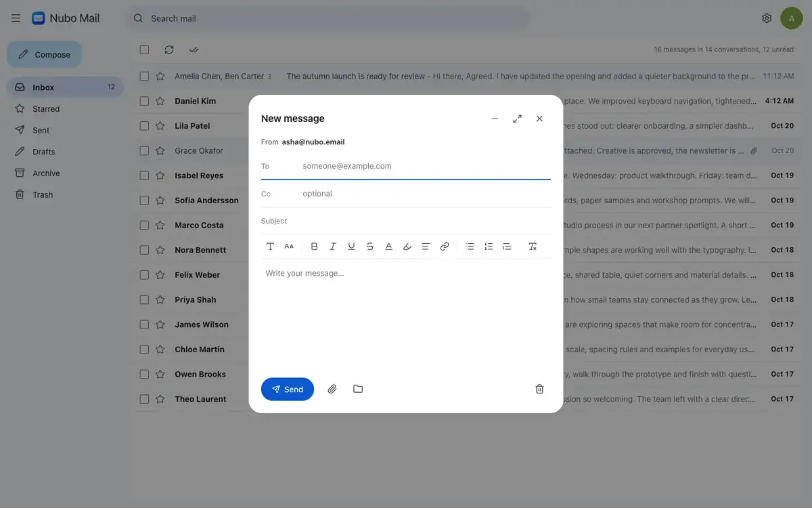Star the Chloe Martin message
This screenshot has height=508, width=812.
[x=160, y=350]
